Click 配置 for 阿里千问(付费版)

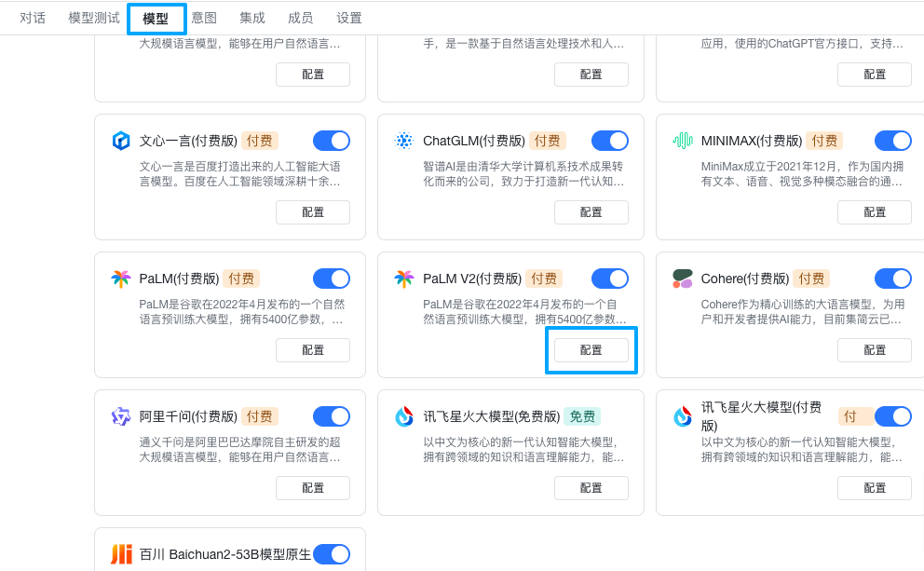[x=313, y=488]
